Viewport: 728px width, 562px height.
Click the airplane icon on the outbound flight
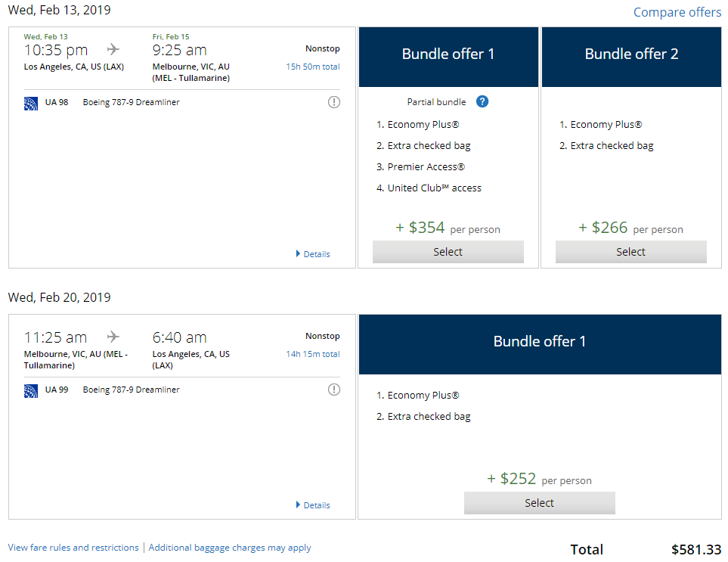point(113,50)
